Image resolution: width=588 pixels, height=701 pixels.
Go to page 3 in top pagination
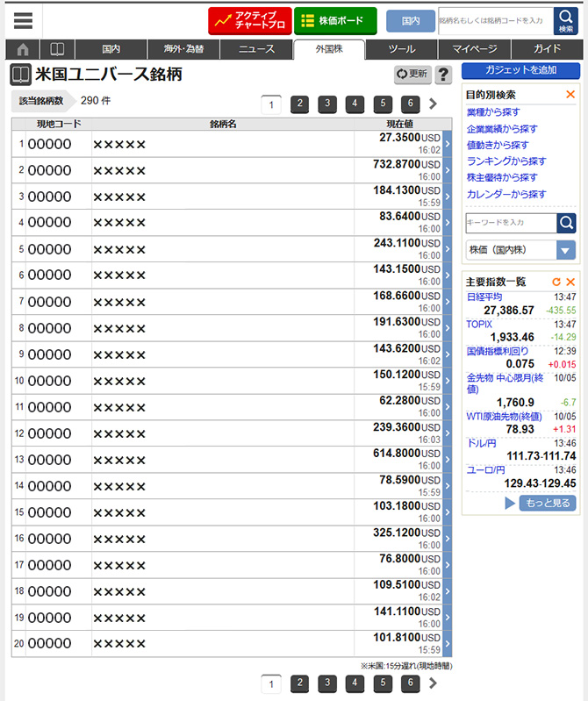pyautogui.click(x=327, y=104)
